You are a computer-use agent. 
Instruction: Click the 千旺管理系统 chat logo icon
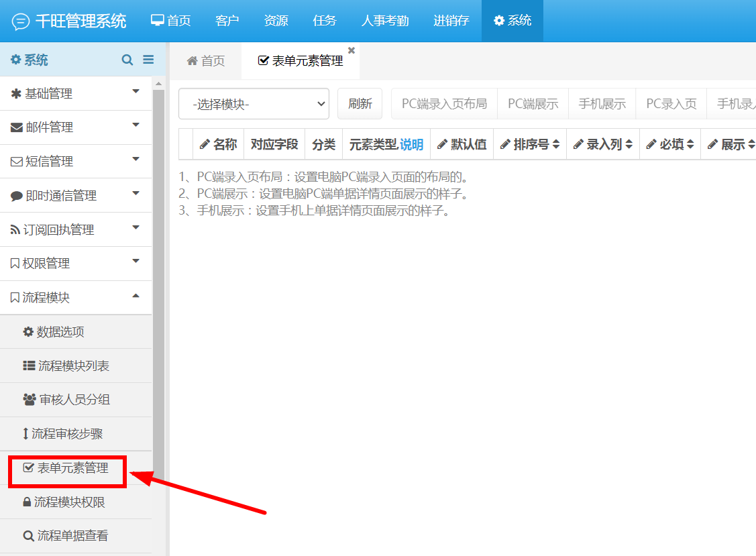[x=20, y=21]
